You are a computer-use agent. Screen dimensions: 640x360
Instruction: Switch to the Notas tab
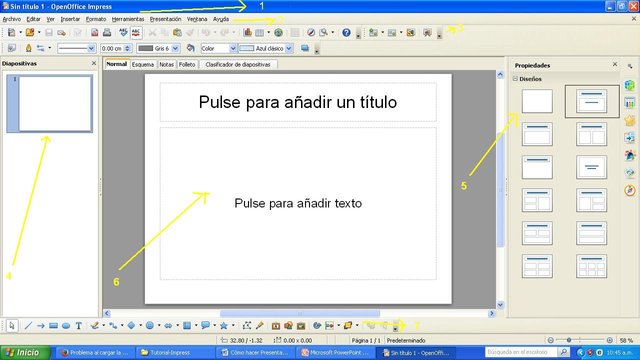(x=167, y=64)
